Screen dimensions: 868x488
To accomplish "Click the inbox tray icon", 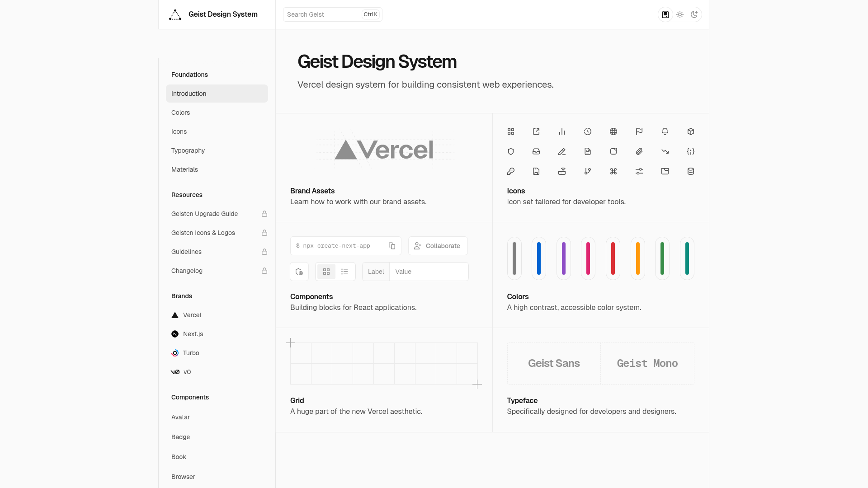I will [536, 151].
